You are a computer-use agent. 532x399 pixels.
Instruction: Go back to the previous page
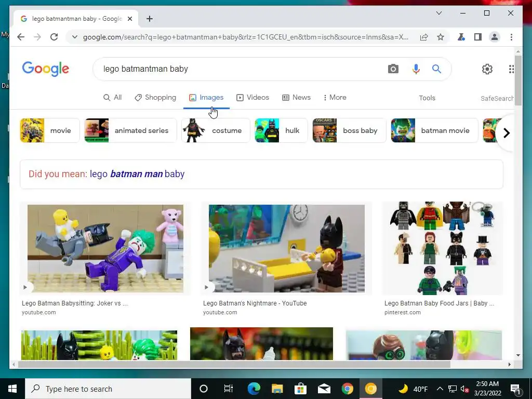pos(21,37)
